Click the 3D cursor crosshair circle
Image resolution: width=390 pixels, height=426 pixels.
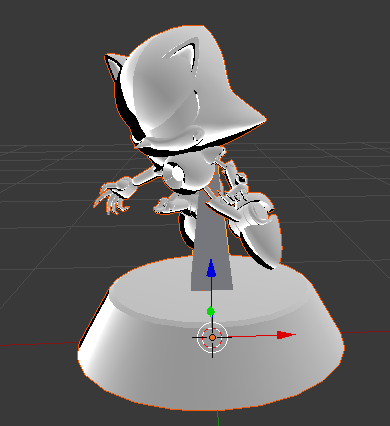coord(212,338)
